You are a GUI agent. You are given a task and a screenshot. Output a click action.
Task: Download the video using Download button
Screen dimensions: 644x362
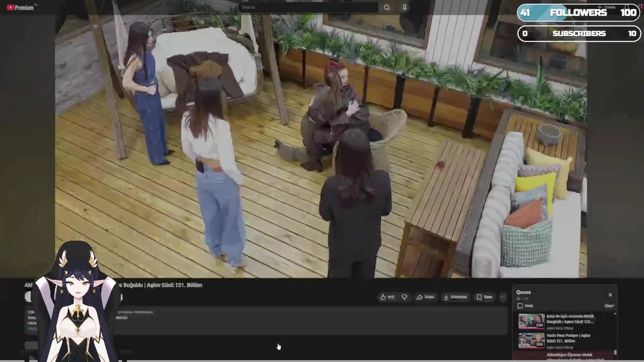456,297
